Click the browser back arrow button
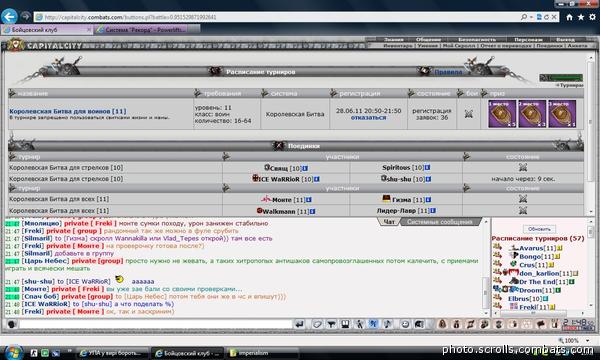The width and height of the screenshot is (600, 360). [x=9, y=16]
